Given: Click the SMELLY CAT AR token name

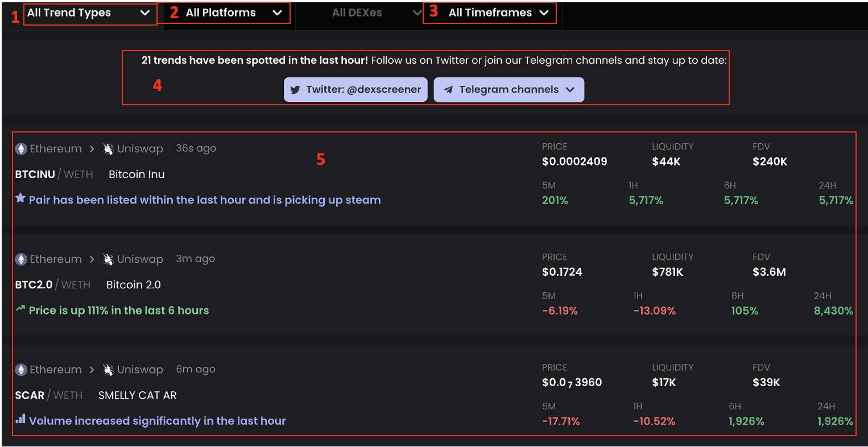Looking at the screenshot, I should (x=138, y=395).
